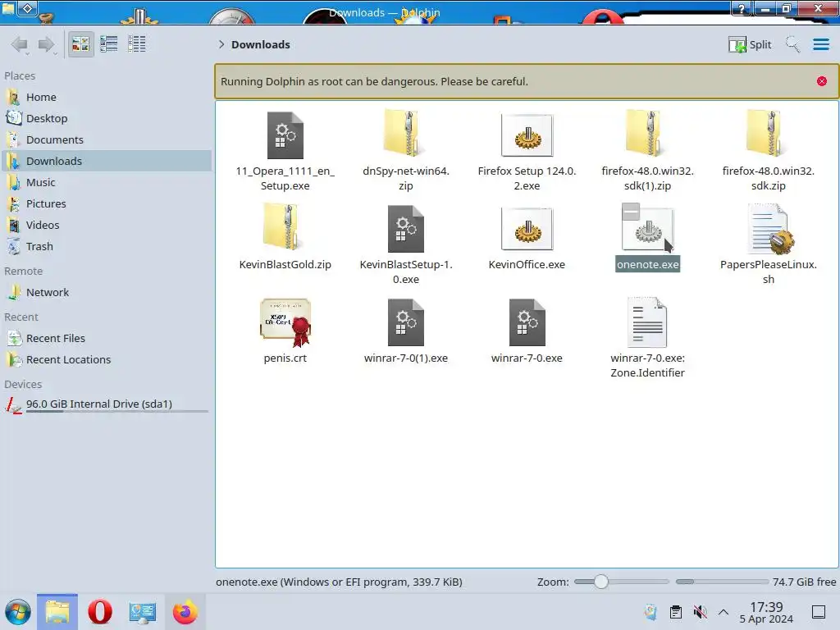Viewport: 840px width, 630px height.
Task: Go forward with the right arrow button
Action: [47, 44]
